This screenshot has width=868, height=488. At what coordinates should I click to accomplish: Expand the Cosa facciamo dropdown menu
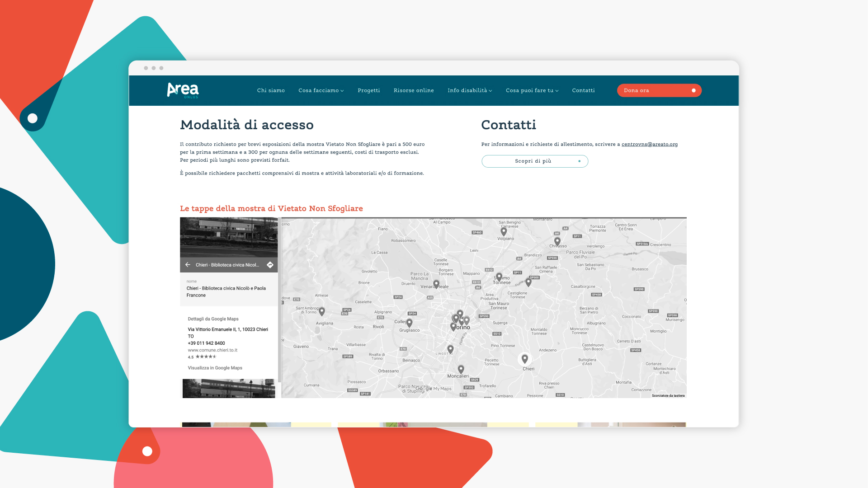click(321, 90)
